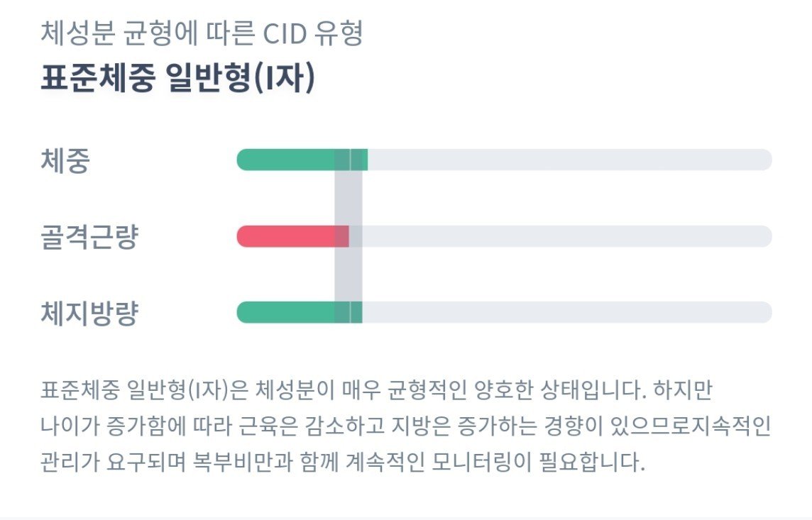Click the empty gray track of 체중 bar
812x520 pixels.
(x=570, y=160)
